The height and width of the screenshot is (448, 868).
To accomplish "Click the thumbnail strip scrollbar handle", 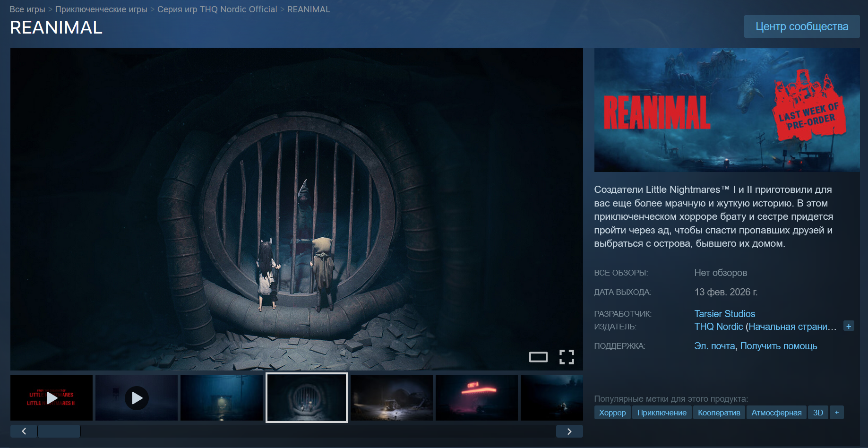I will point(59,431).
